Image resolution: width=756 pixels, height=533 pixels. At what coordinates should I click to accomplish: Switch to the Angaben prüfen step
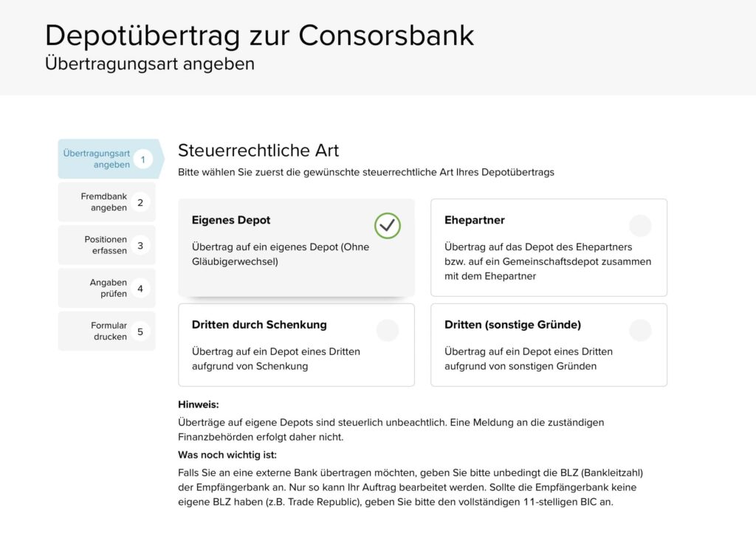click(x=106, y=288)
